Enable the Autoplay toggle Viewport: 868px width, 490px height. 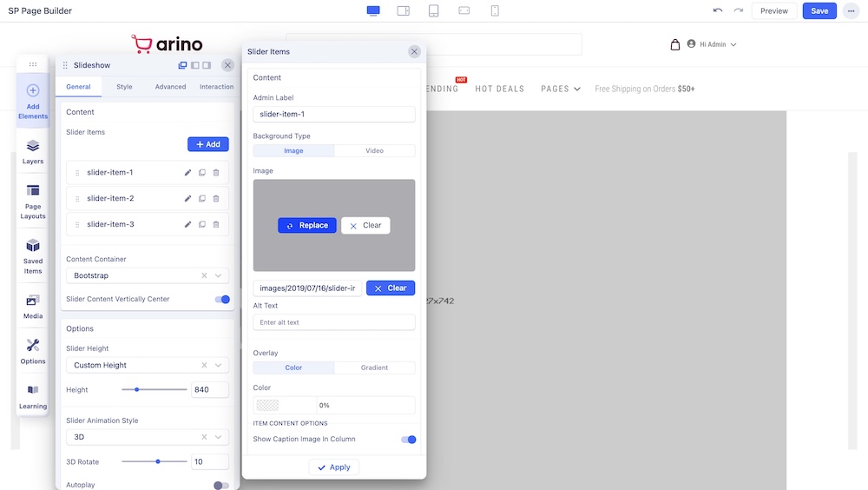point(221,485)
